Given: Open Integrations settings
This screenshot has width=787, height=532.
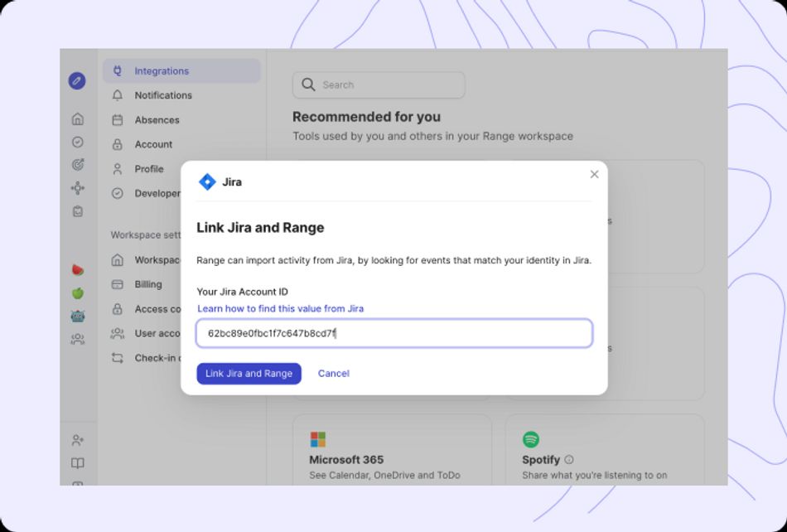Looking at the screenshot, I should pyautogui.click(x=181, y=70).
